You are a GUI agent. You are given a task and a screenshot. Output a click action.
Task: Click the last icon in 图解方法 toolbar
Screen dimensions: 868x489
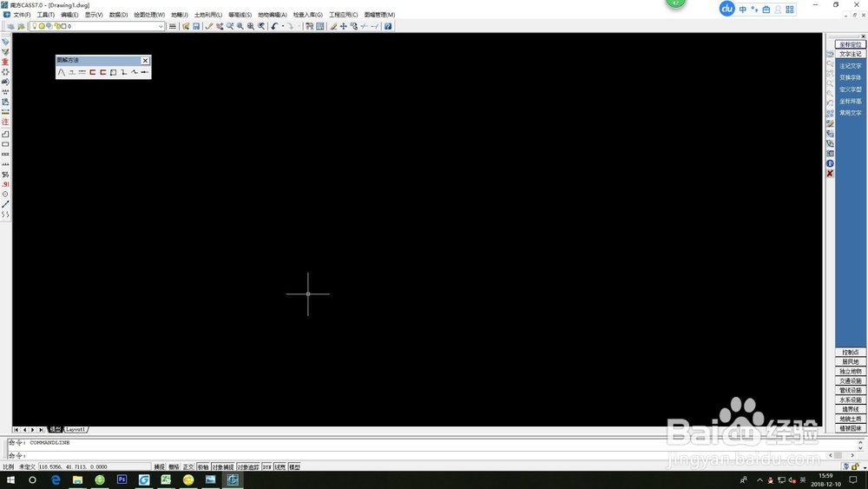[144, 72]
